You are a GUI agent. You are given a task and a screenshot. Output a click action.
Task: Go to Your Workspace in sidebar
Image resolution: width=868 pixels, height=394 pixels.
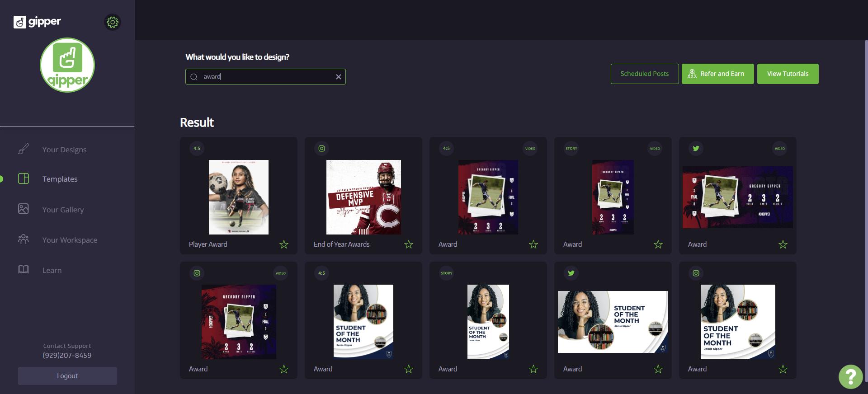coord(70,240)
